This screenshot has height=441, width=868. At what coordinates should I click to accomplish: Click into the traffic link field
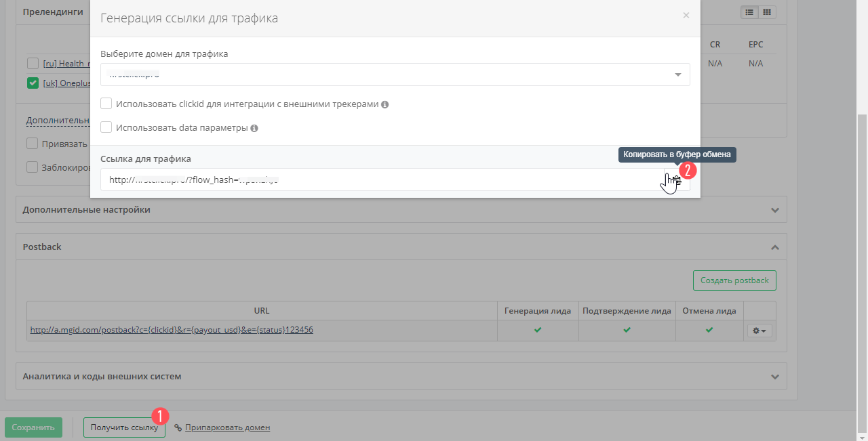pos(380,180)
